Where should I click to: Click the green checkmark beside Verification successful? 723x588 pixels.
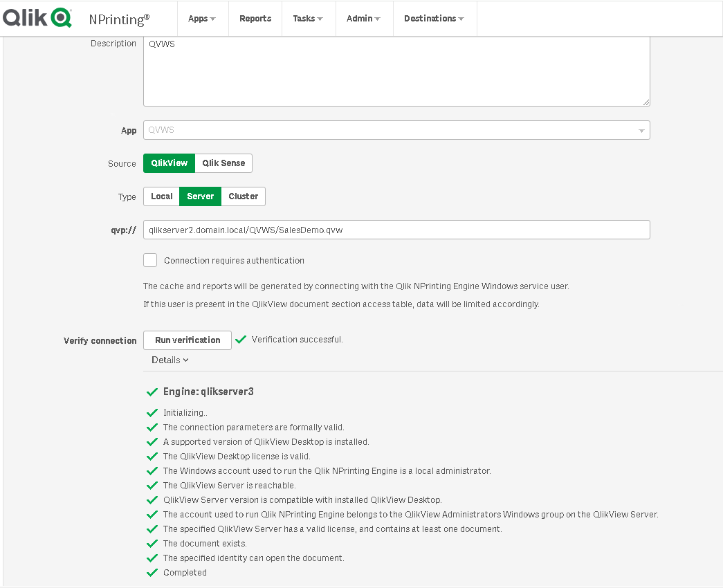[241, 340]
